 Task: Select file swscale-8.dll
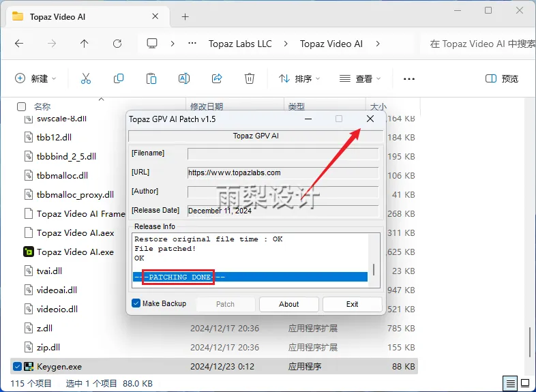(x=61, y=119)
